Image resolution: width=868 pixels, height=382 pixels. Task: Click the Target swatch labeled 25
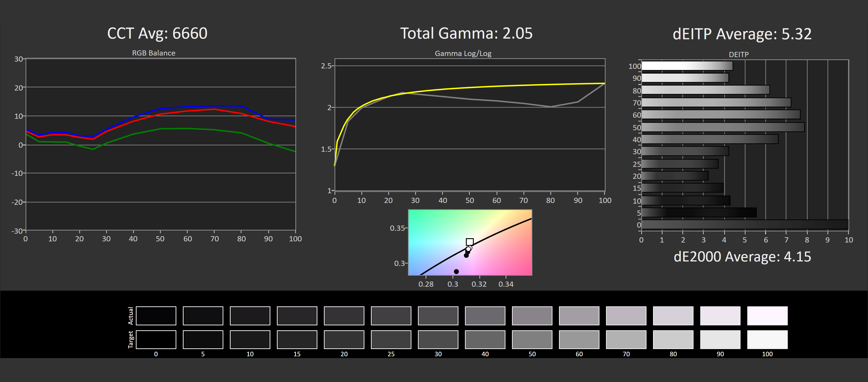[391, 339]
